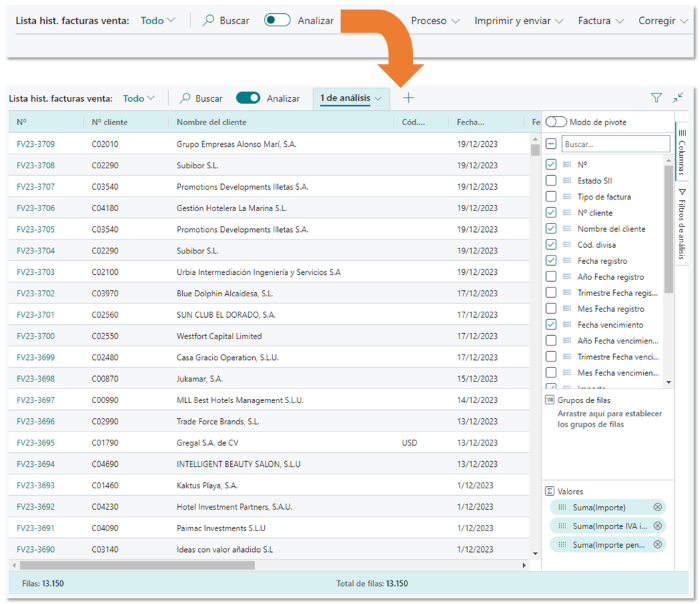Grab the drag handle of Fecha registro field
Screen dimensions: 700x604
tap(567, 261)
